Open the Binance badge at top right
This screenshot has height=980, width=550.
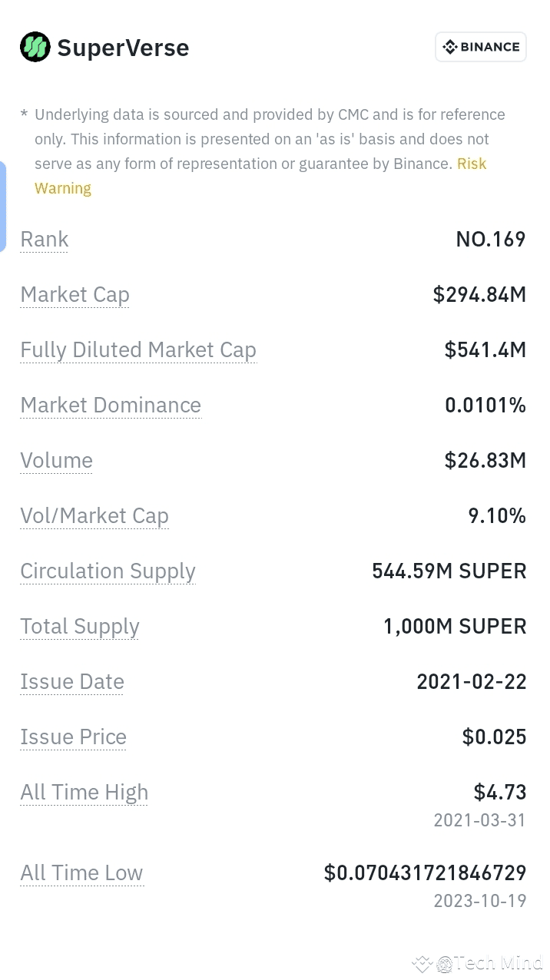click(x=481, y=47)
